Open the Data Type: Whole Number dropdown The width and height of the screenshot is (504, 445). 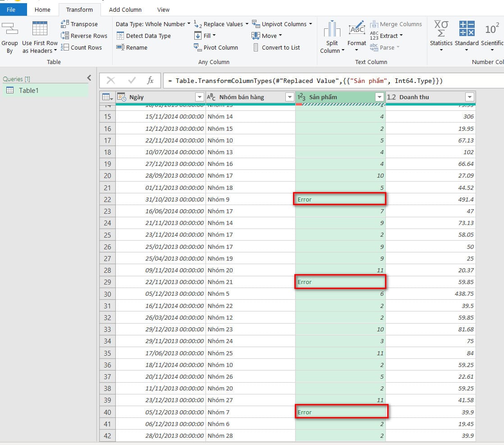(153, 24)
